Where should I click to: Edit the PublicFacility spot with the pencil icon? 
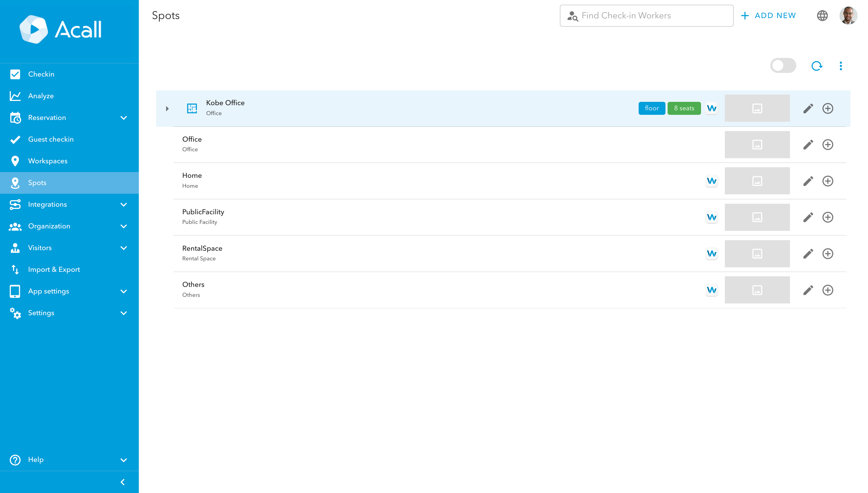tap(808, 217)
